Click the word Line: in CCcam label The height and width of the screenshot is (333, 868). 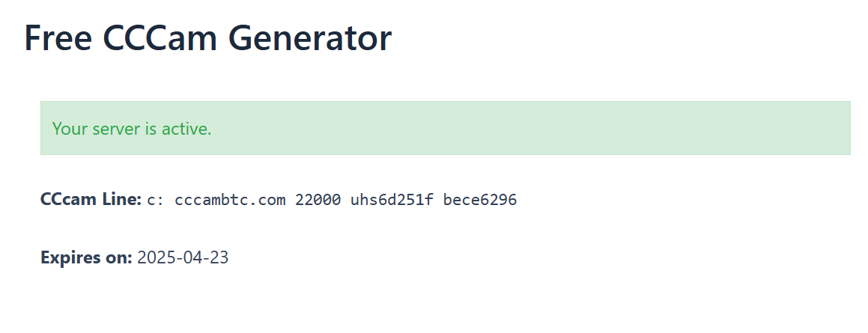[x=123, y=199]
